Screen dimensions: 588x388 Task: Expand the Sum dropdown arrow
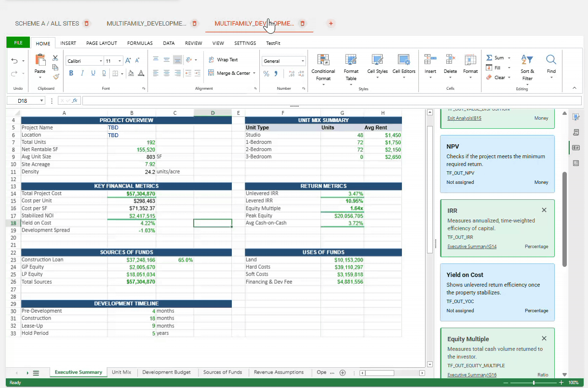509,58
